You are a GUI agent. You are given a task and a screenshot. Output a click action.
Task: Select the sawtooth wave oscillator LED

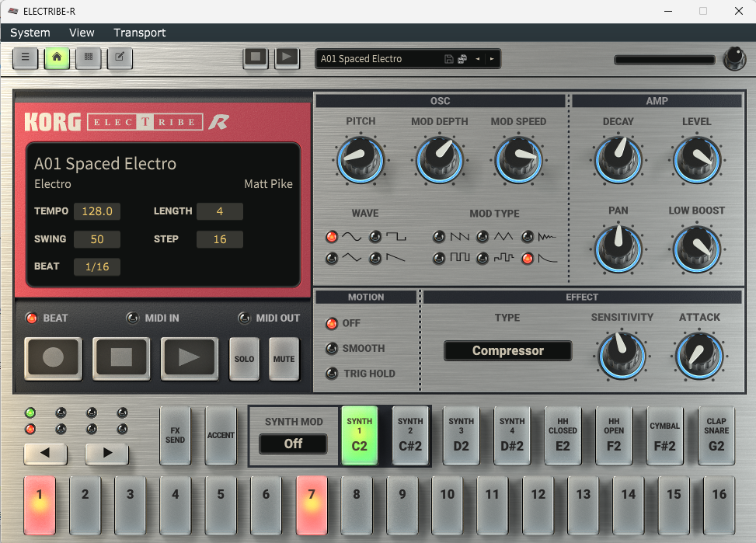375,258
